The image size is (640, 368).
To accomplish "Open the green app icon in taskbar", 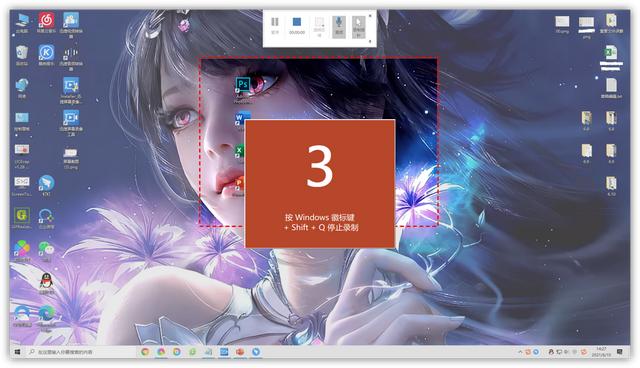I will 192,352.
